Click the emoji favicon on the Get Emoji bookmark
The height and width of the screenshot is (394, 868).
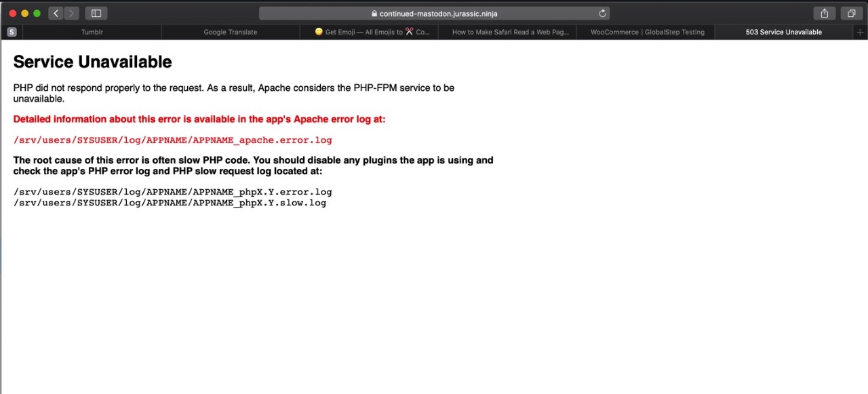click(318, 31)
